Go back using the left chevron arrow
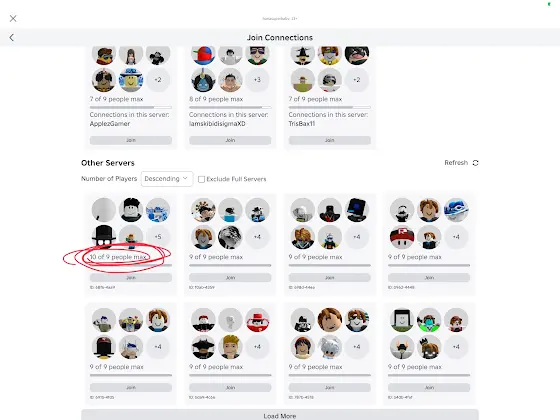The image size is (560, 420). [x=12, y=38]
